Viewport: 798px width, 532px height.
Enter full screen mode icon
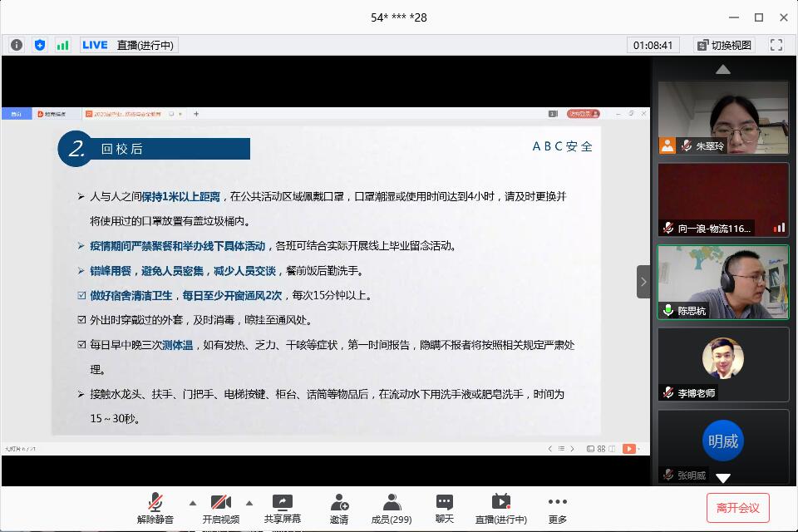pyautogui.click(x=776, y=45)
